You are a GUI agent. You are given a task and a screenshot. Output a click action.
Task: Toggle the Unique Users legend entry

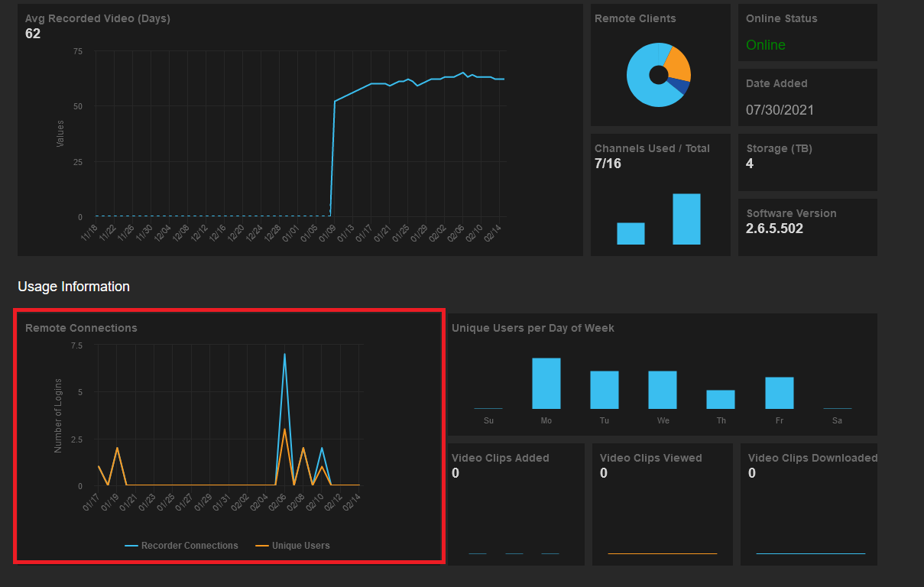tap(293, 546)
